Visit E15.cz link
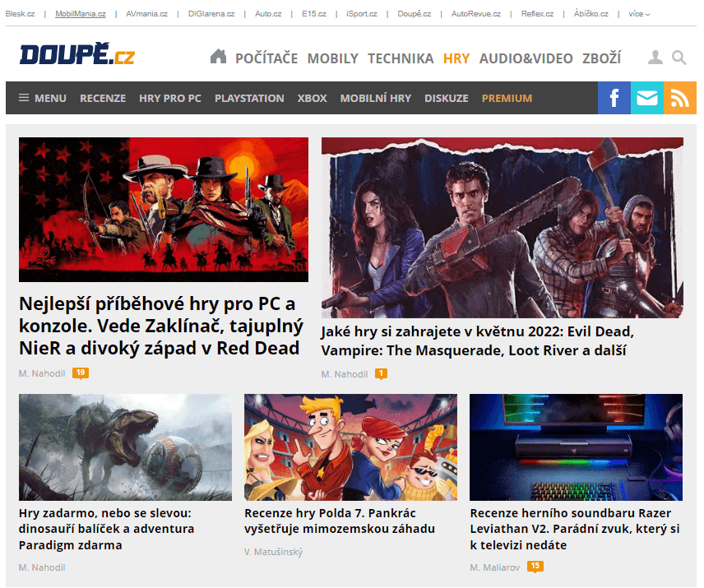The height and width of the screenshot is (588, 704). [x=314, y=14]
